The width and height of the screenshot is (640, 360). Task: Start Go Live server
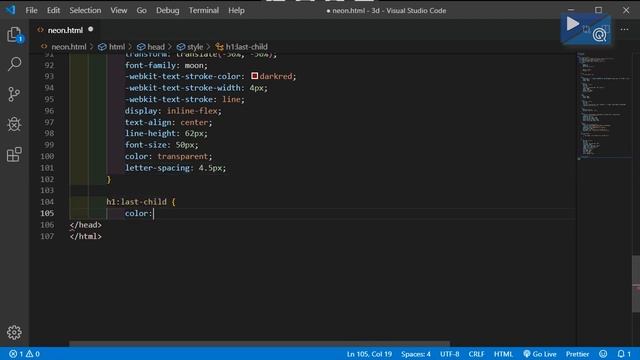[540, 354]
